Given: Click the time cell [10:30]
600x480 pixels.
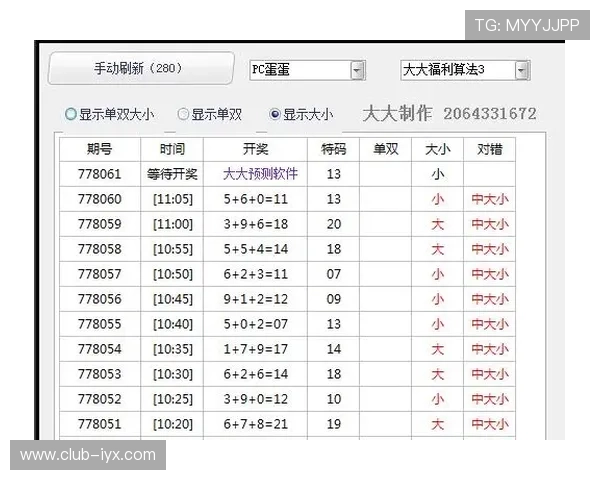Looking at the screenshot, I should [x=173, y=374].
